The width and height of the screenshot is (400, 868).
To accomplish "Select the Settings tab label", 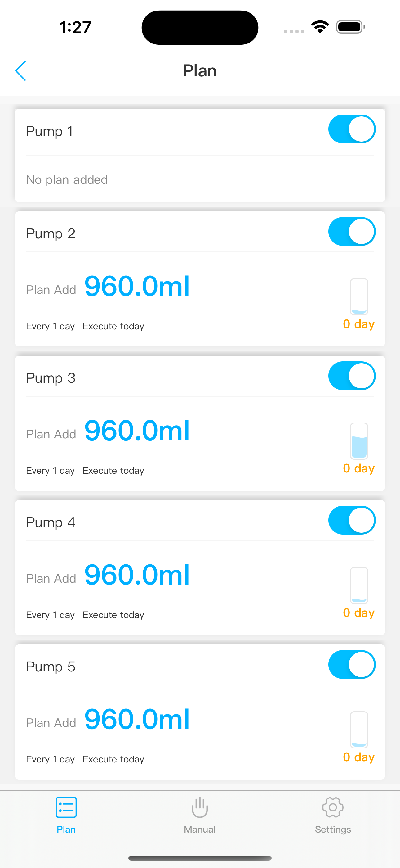I will [x=333, y=829].
